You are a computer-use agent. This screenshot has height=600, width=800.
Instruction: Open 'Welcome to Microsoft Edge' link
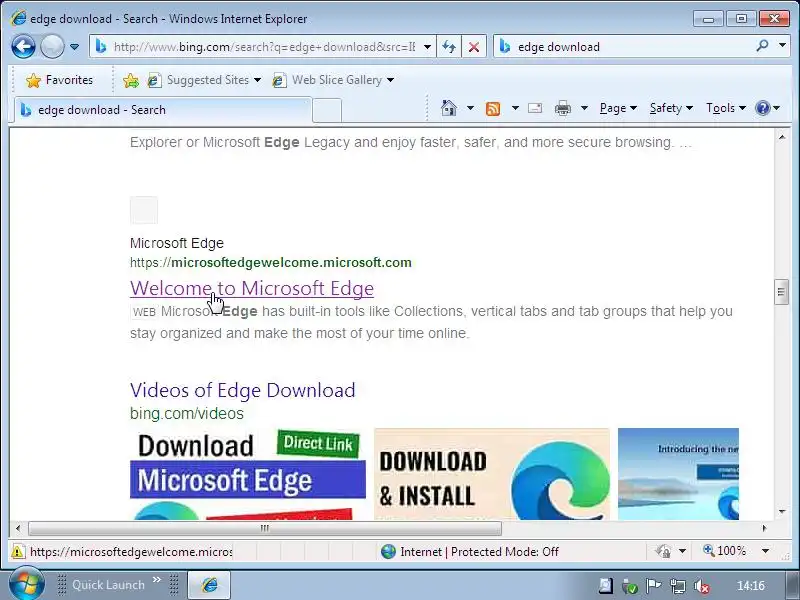click(x=252, y=288)
